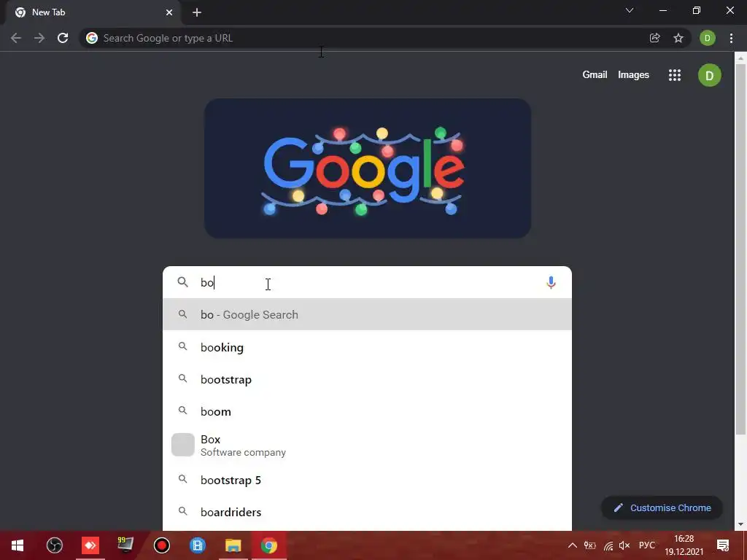Open File Explorer from taskbar
Image resolution: width=747 pixels, height=560 pixels.
233,545
